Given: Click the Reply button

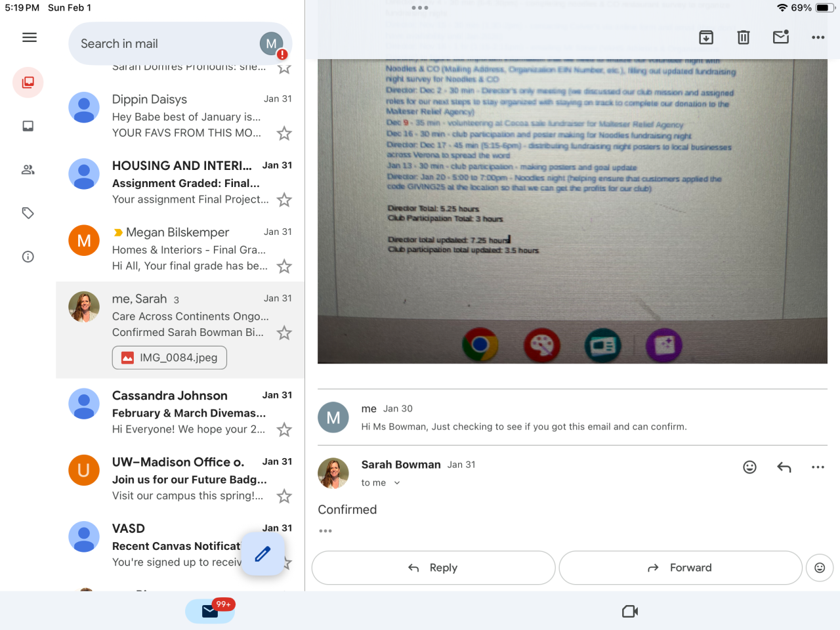Looking at the screenshot, I should [433, 568].
